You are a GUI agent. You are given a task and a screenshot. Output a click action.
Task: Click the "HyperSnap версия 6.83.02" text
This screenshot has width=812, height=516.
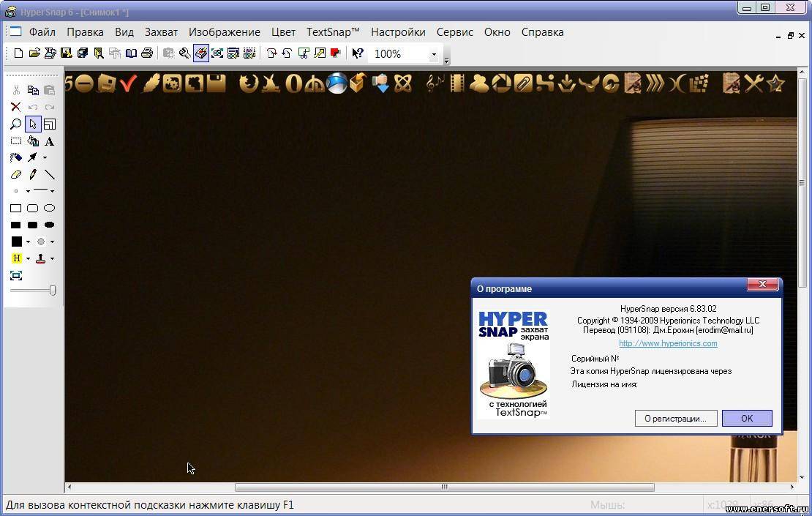[668, 309]
